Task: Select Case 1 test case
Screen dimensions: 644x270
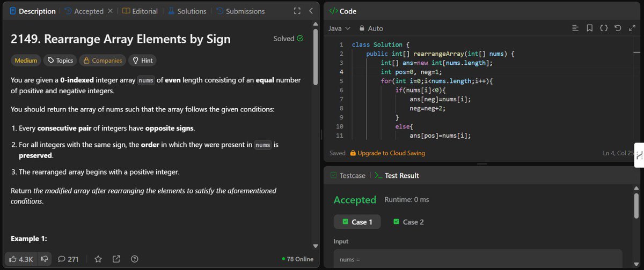Action: tap(357, 222)
